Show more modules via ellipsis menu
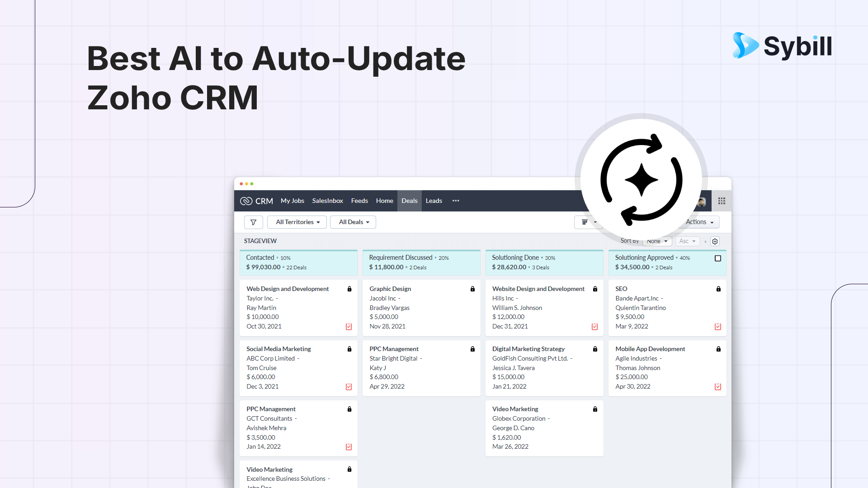 [x=456, y=201]
